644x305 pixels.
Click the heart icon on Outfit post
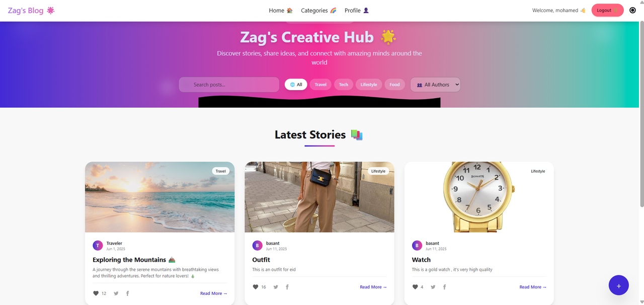pos(256,287)
